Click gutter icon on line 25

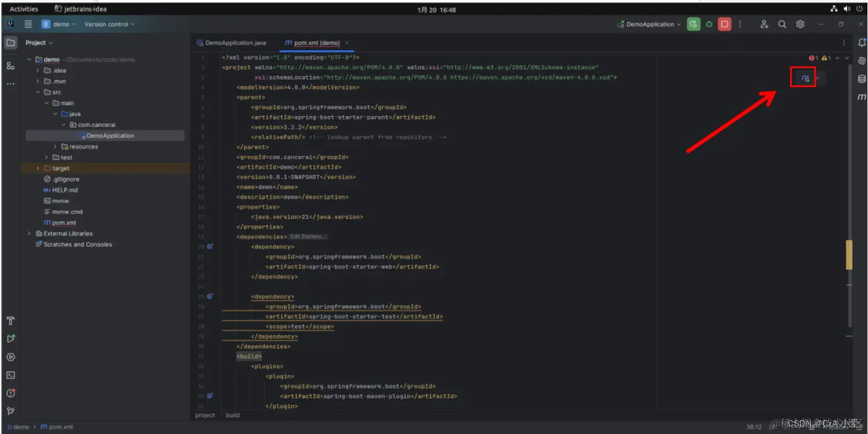tap(210, 297)
